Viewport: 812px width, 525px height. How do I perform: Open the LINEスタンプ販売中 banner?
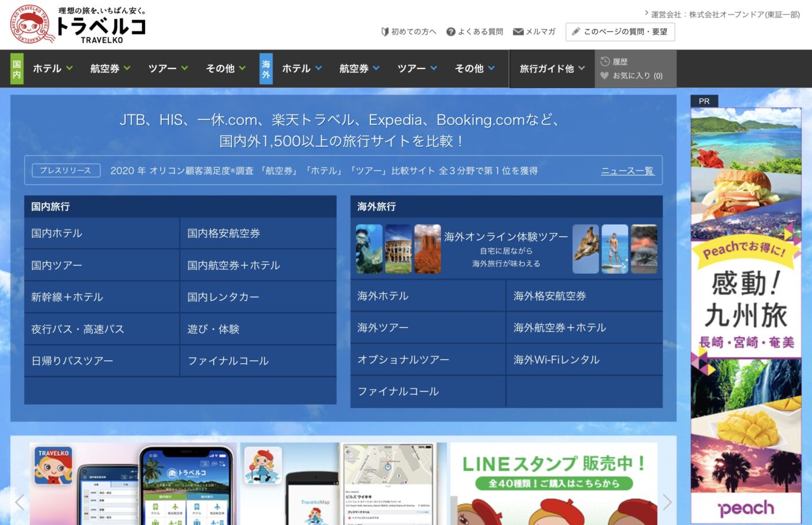[x=554, y=484]
